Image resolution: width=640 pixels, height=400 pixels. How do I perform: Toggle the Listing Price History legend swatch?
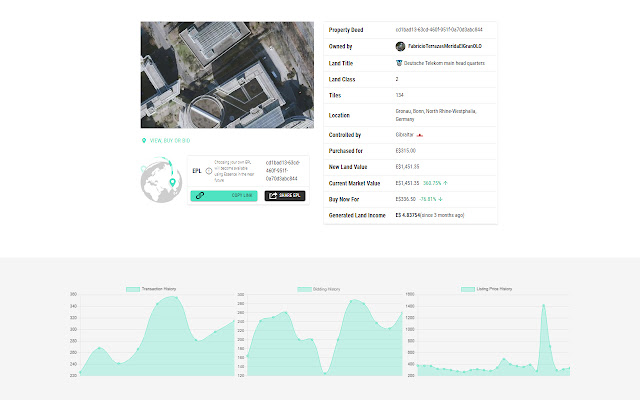(468, 289)
